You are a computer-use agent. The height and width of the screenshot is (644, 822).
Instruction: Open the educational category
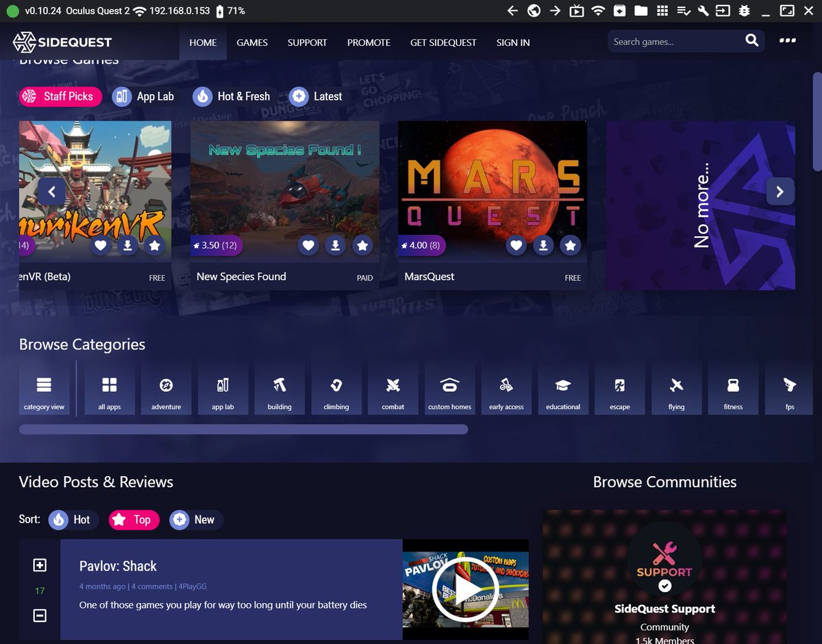coord(563,388)
